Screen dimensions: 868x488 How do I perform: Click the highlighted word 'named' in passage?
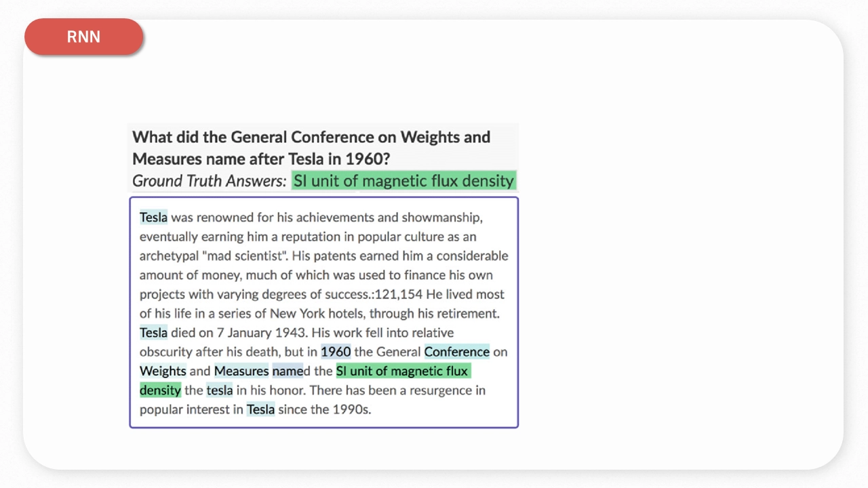[288, 371]
